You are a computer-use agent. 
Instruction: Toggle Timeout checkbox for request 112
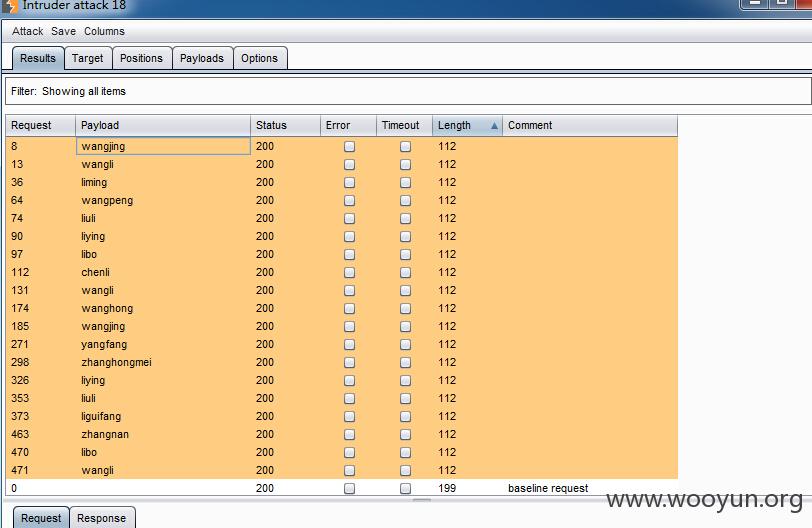[405, 272]
